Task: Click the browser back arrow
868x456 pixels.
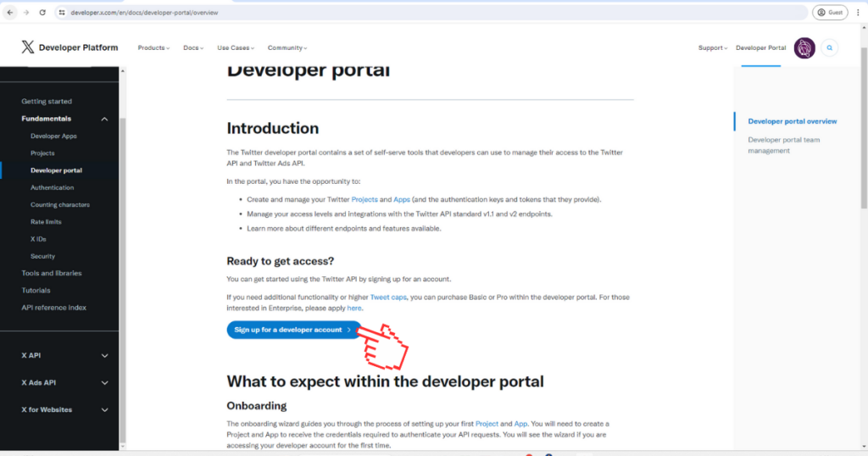Action: [x=9, y=13]
